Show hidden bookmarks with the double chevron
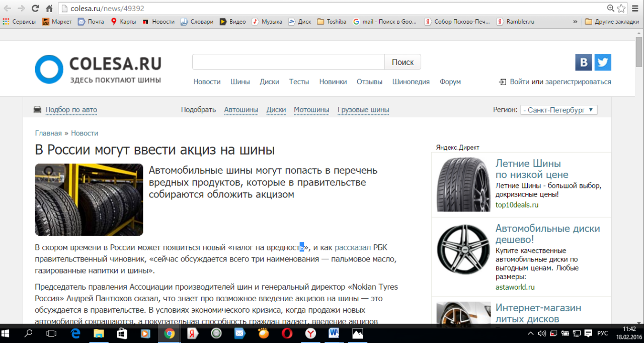 tap(575, 22)
